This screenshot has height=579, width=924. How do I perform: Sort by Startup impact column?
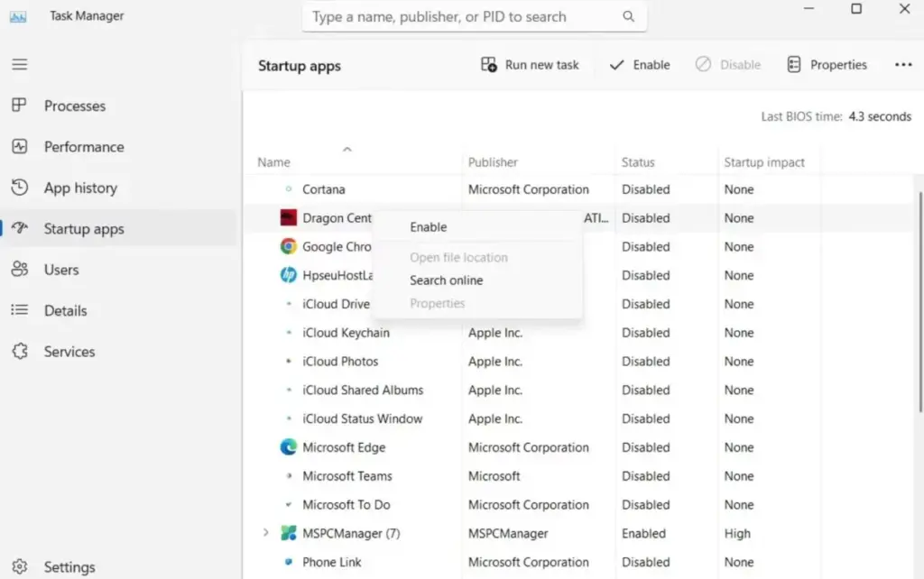coord(764,162)
